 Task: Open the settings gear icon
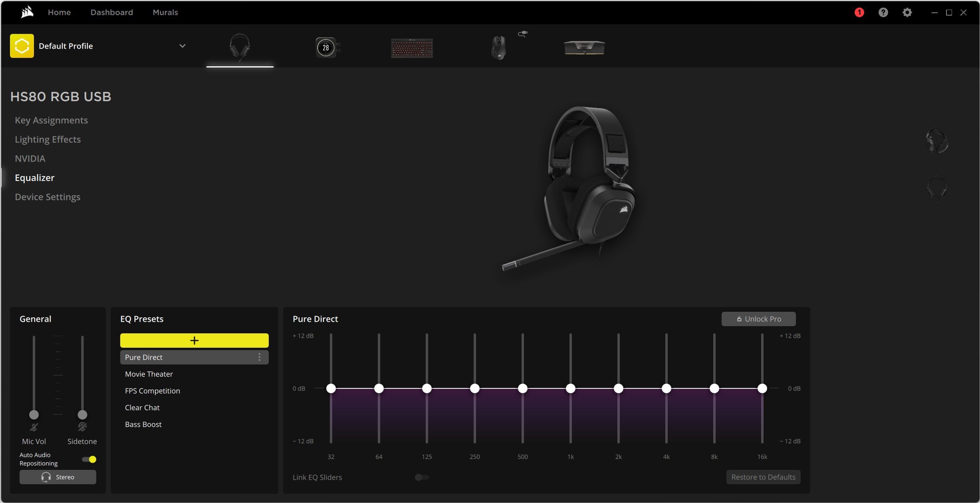pyautogui.click(x=907, y=12)
